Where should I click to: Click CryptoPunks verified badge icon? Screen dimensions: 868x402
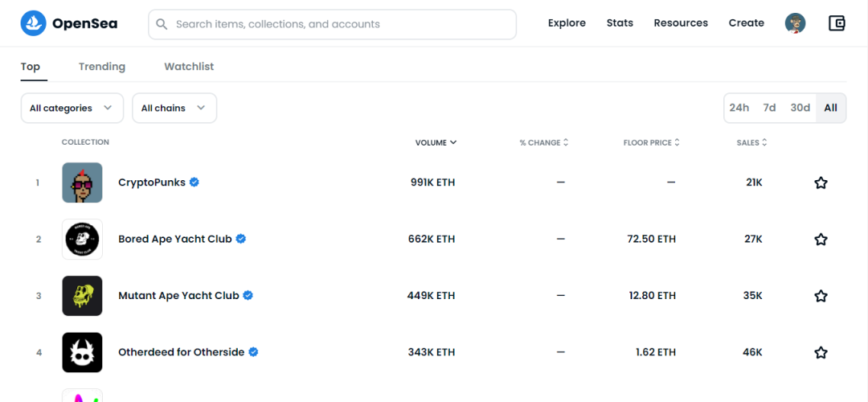point(194,183)
